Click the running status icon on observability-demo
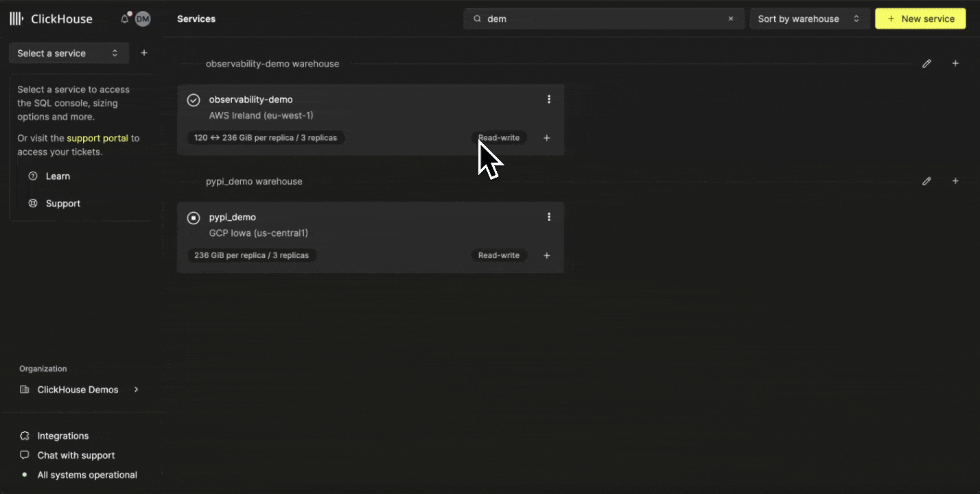The image size is (980, 494). (194, 100)
